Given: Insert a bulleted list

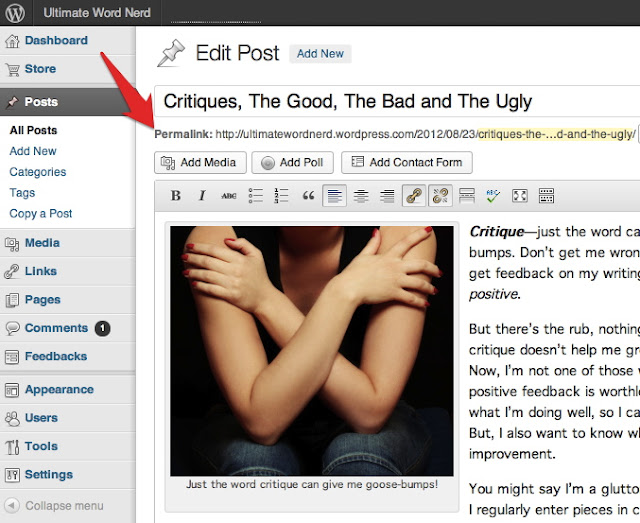Looking at the screenshot, I should click(256, 196).
